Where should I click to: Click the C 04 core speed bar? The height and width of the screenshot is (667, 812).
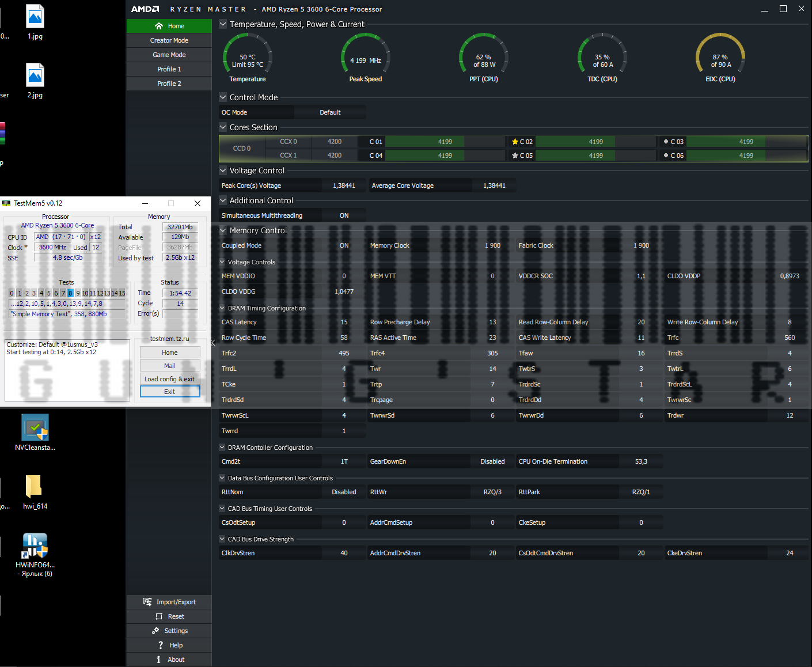(445, 156)
